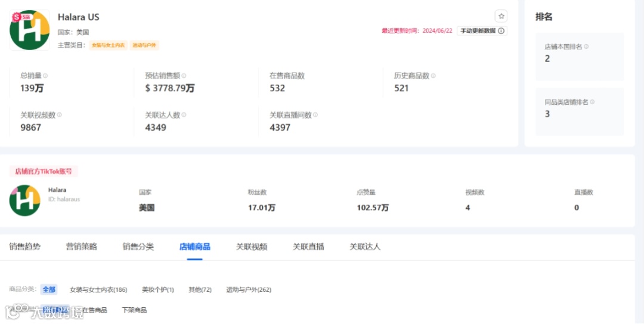Screen dimensions: 644x324
Task: Click related creators count 4349
Action: point(156,127)
